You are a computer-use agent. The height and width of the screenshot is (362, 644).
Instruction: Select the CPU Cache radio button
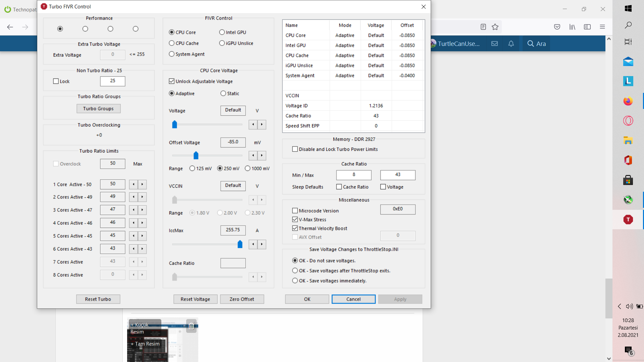(x=172, y=43)
